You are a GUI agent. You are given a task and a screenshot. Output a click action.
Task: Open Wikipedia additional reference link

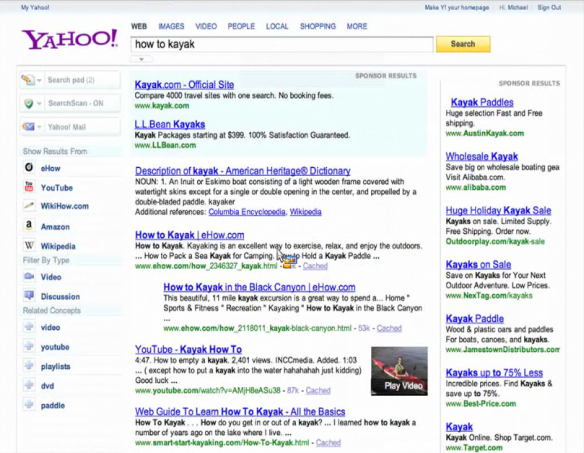305,212
